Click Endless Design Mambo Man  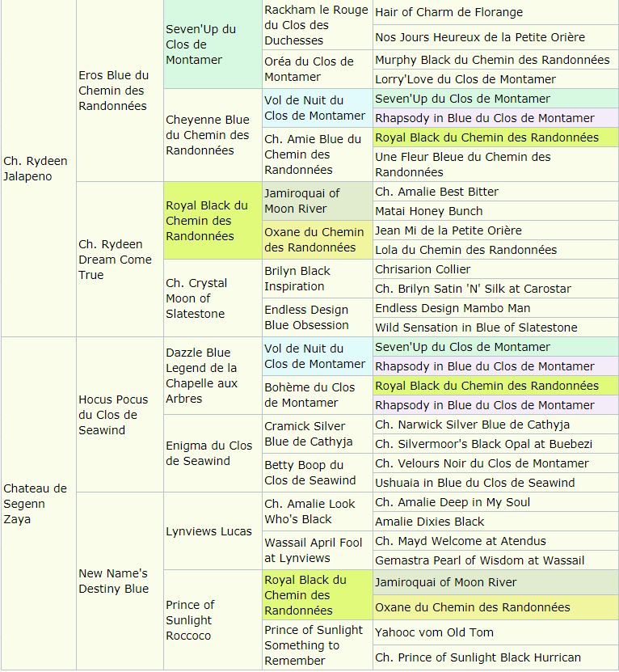click(495, 308)
